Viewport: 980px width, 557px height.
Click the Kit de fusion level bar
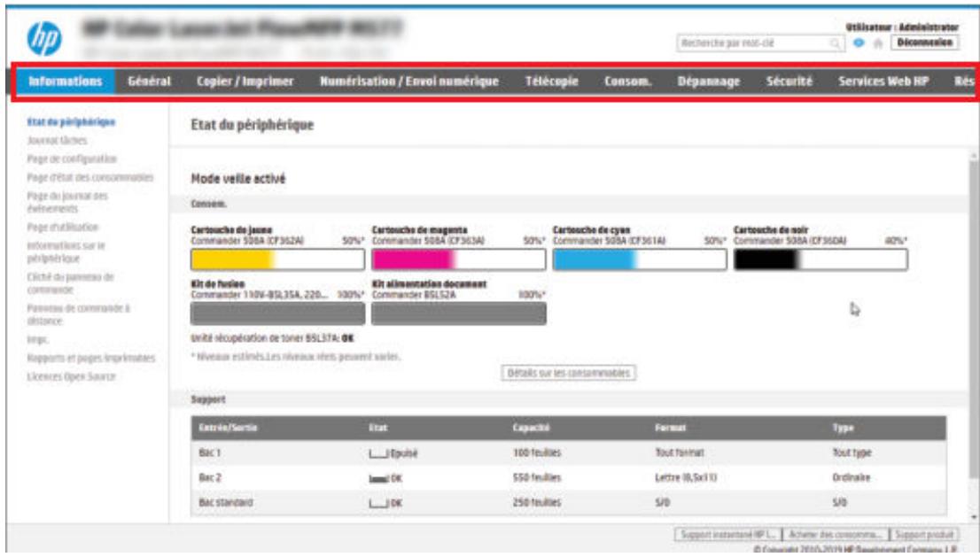[x=277, y=313]
